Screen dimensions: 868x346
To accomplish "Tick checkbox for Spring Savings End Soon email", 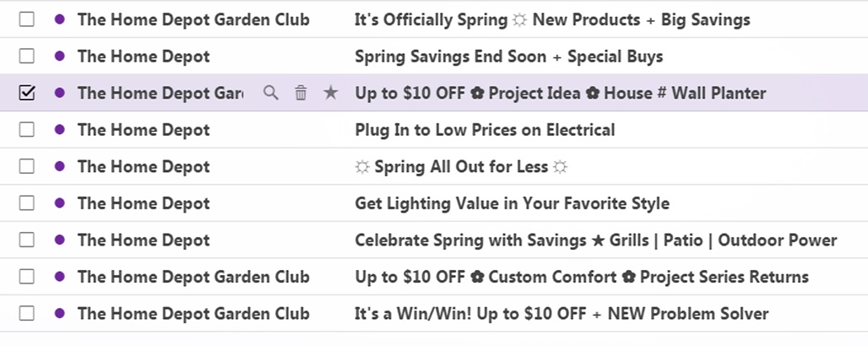I will click(x=27, y=57).
